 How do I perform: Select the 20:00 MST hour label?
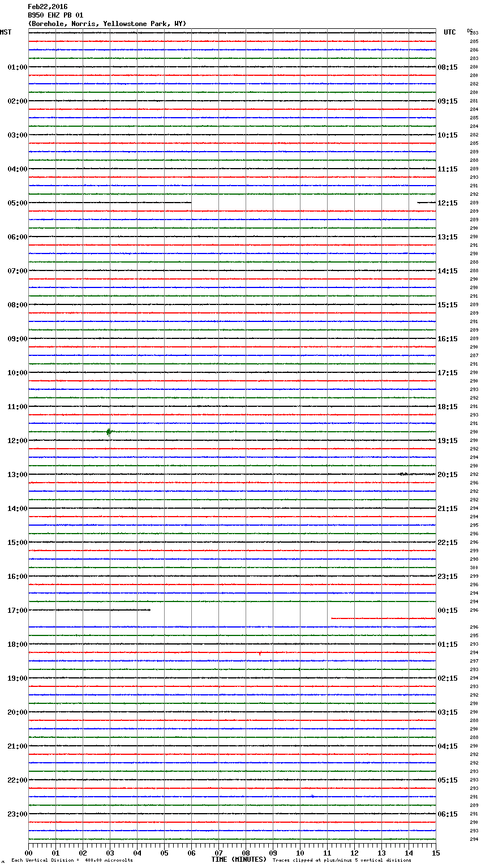18,712
